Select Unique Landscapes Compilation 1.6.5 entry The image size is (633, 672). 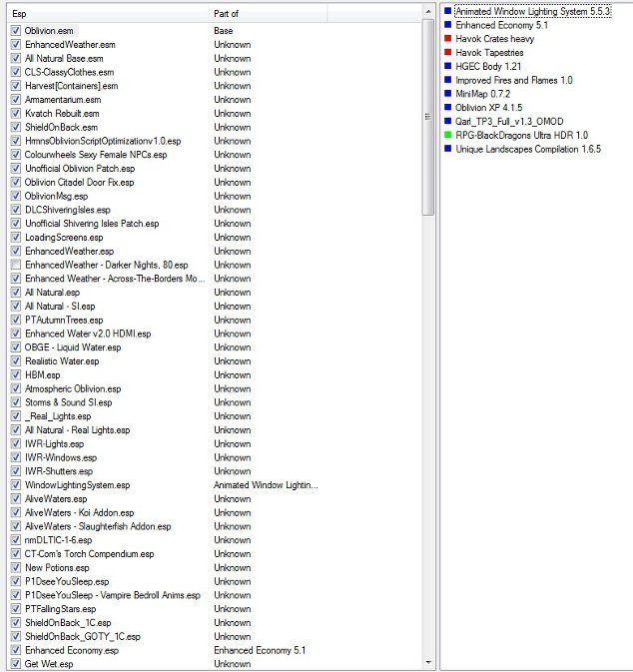528,149
